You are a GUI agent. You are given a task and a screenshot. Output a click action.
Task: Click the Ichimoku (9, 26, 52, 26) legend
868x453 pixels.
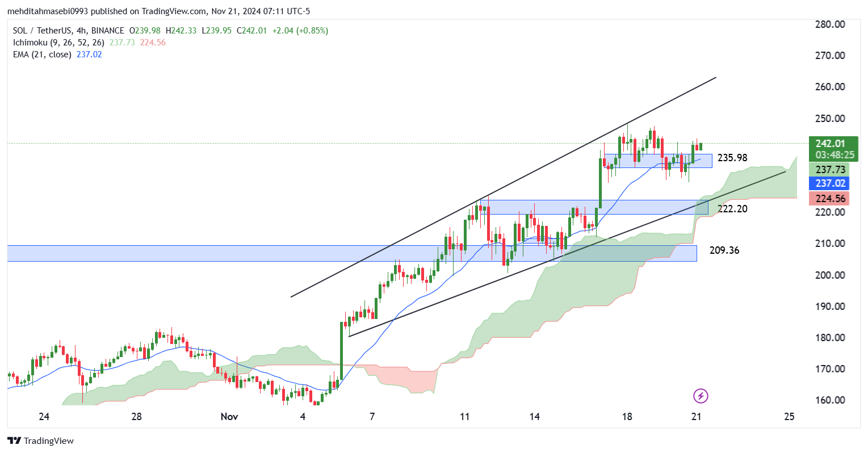click(x=58, y=43)
